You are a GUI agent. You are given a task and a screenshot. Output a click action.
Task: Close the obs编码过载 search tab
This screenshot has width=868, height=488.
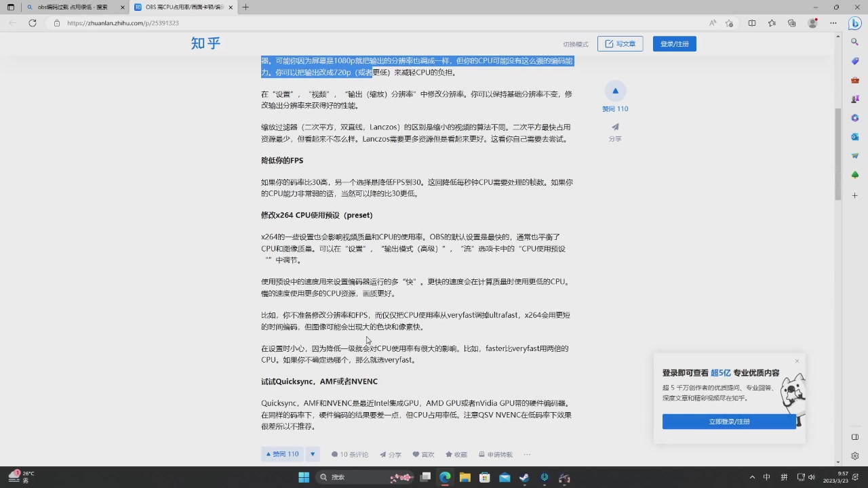tap(123, 7)
